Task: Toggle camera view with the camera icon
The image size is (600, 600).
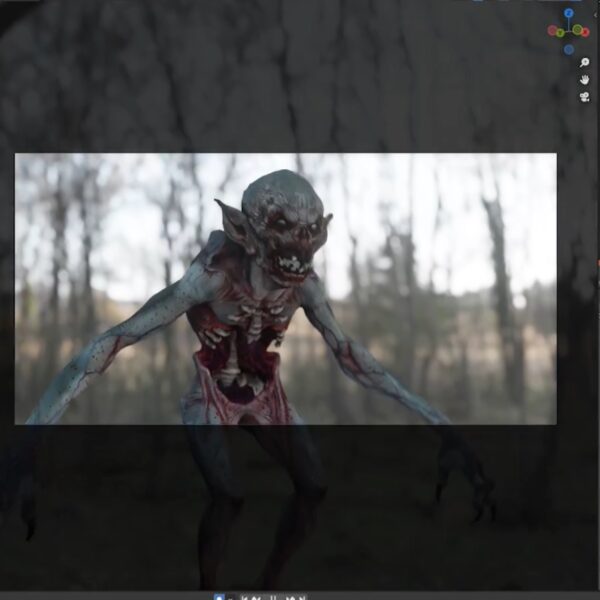Action: (584, 97)
